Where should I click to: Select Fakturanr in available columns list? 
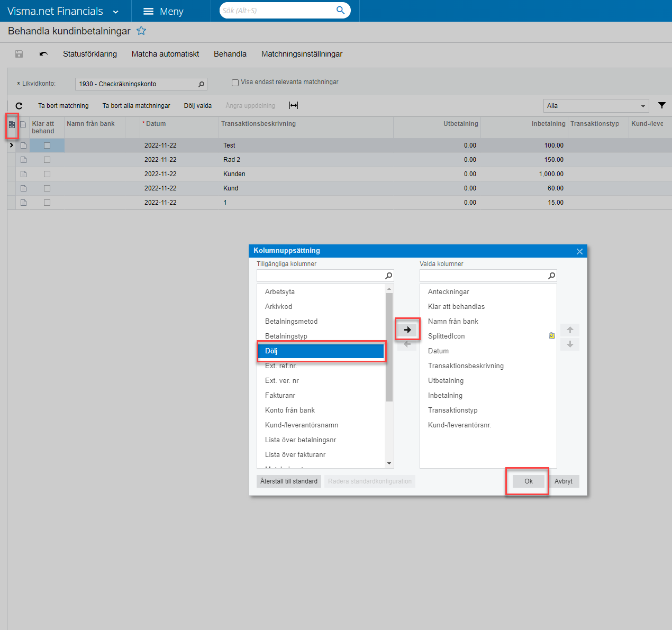pyautogui.click(x=280, y=395)
